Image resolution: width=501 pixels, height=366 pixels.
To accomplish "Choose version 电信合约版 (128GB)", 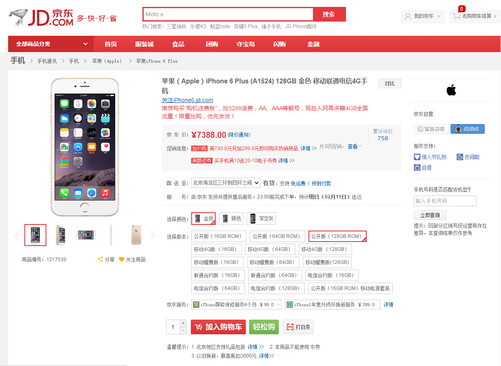I will 276,288.
